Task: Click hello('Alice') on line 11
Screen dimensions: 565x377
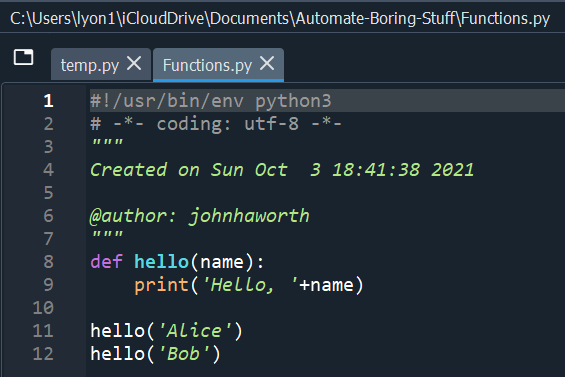Action: 166,331
